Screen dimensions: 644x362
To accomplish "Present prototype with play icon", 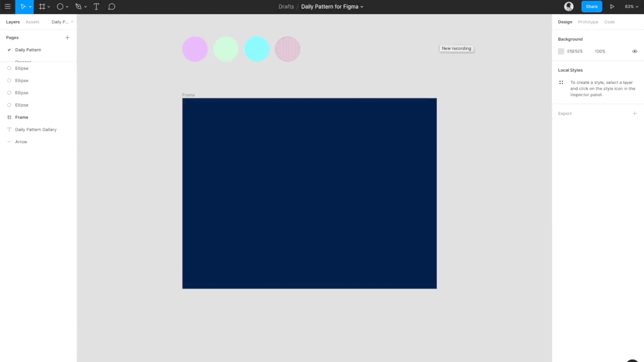I will [x=612, y=7].
